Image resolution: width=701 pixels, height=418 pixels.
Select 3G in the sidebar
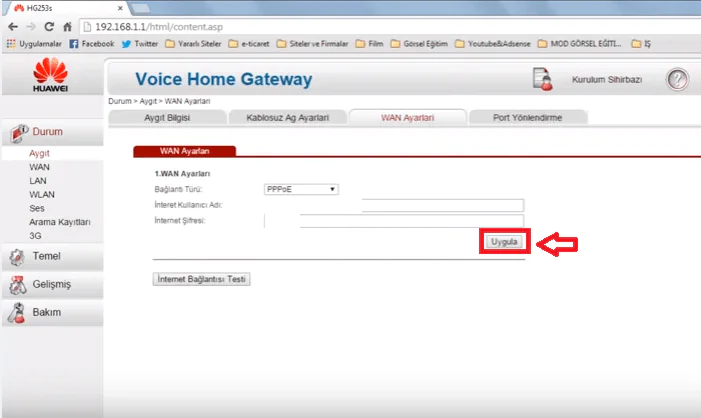pyautogui.click(x=35, y=236)
